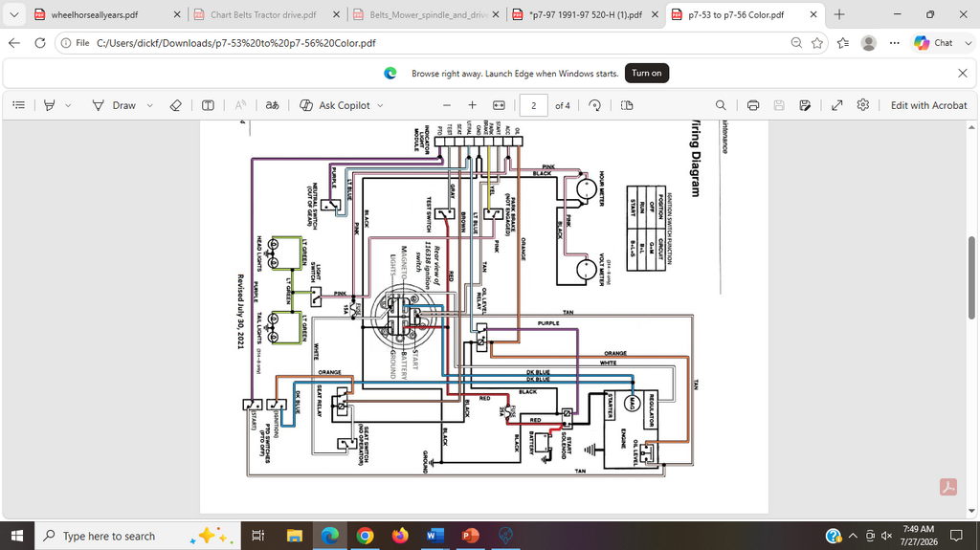Rotate the PDF page
Image resolution: width=980 pixels, height=550 pixels.
(595, 105)
